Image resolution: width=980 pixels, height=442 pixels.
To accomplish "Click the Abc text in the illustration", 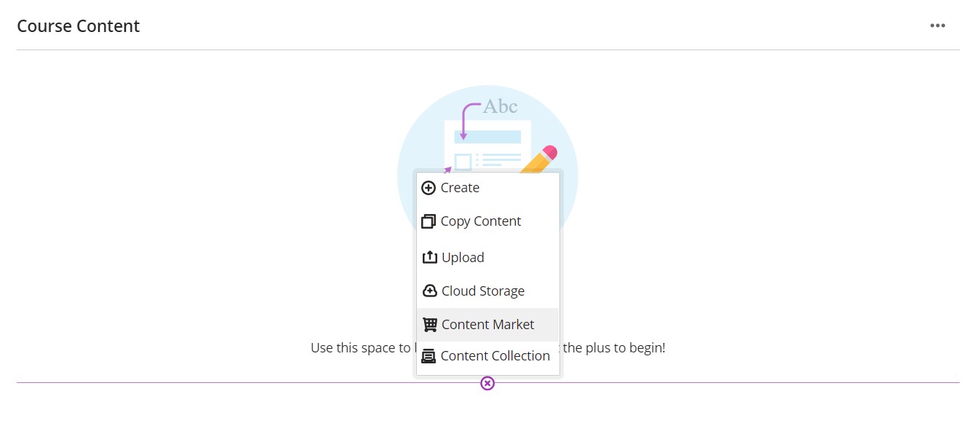I will pos(501,106).
